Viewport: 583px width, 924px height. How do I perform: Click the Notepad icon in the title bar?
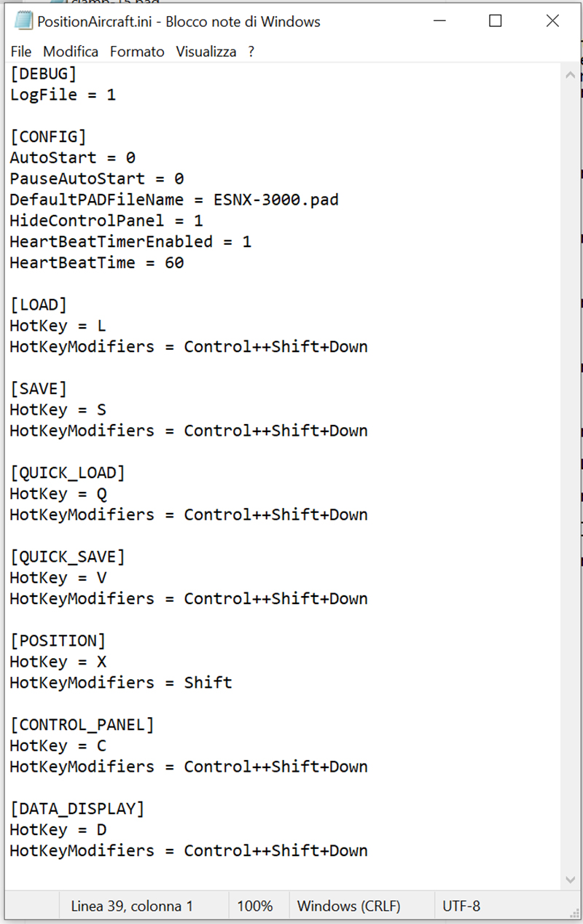point(23,21)
